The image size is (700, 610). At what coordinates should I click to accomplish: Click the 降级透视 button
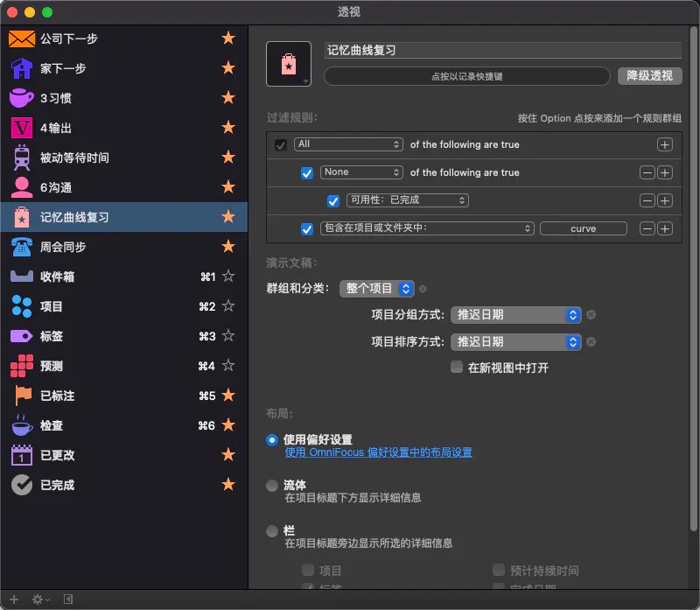click(x=648, y=76)
